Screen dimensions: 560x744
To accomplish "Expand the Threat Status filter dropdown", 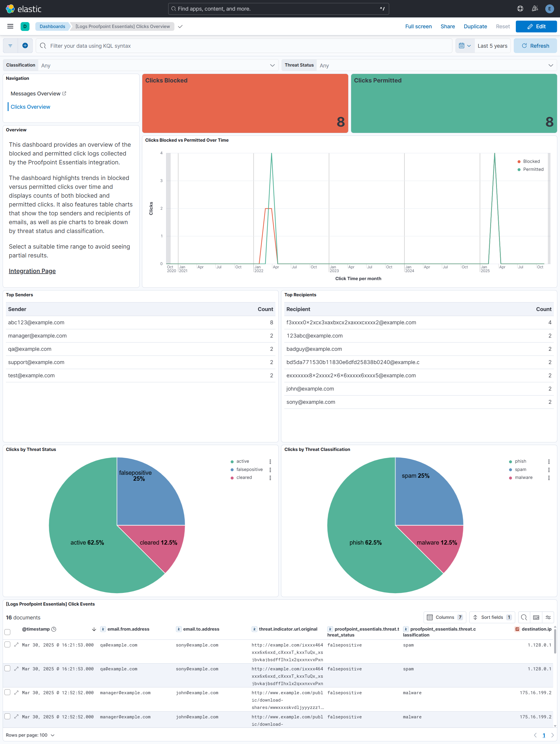I will pyautogui.click(x=436, y=65).
